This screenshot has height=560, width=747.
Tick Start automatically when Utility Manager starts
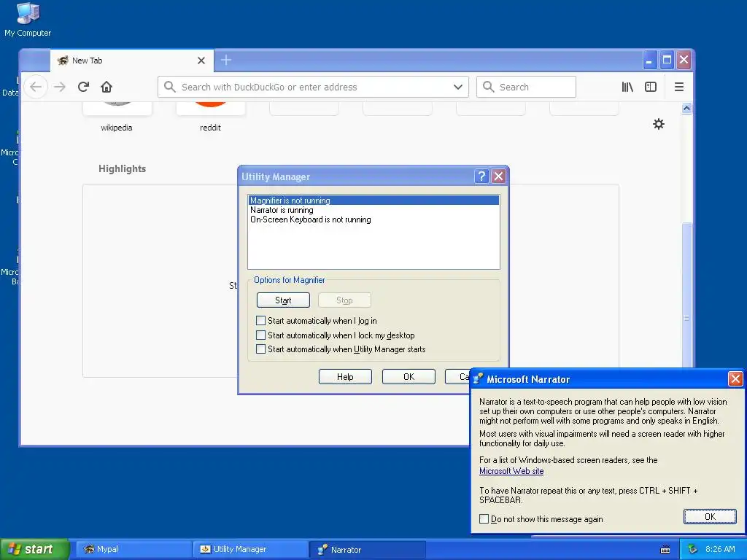260,349
